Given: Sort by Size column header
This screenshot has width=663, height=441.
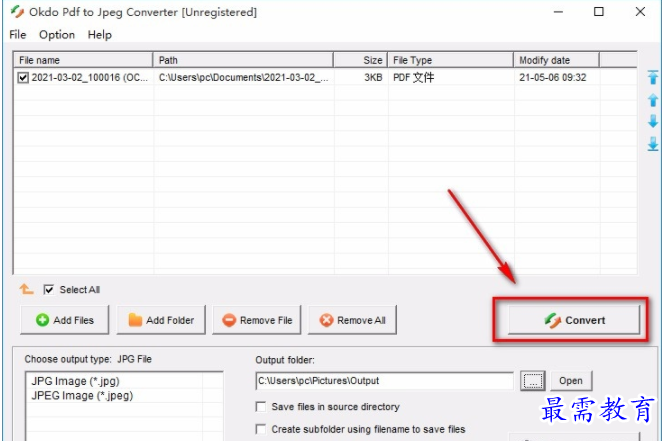Looking at the screenshot, I should pos(361,60).
